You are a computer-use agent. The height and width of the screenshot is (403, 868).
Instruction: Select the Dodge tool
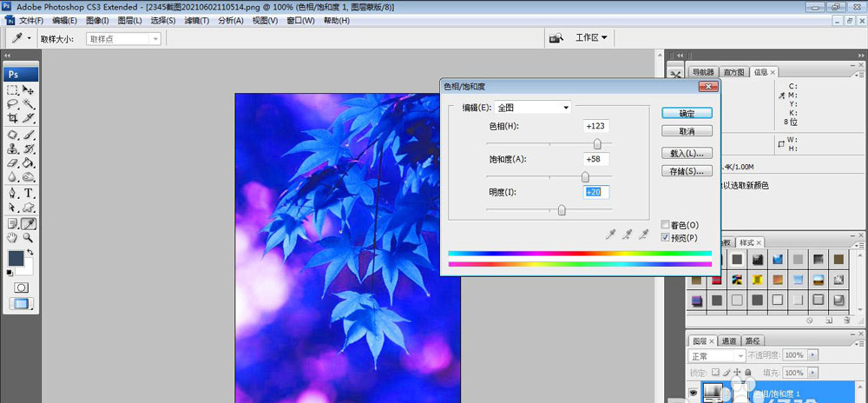coord(29,176)
